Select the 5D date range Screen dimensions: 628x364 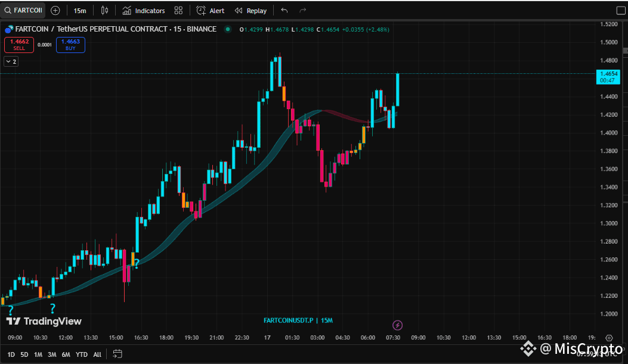(x=24, y=354)
